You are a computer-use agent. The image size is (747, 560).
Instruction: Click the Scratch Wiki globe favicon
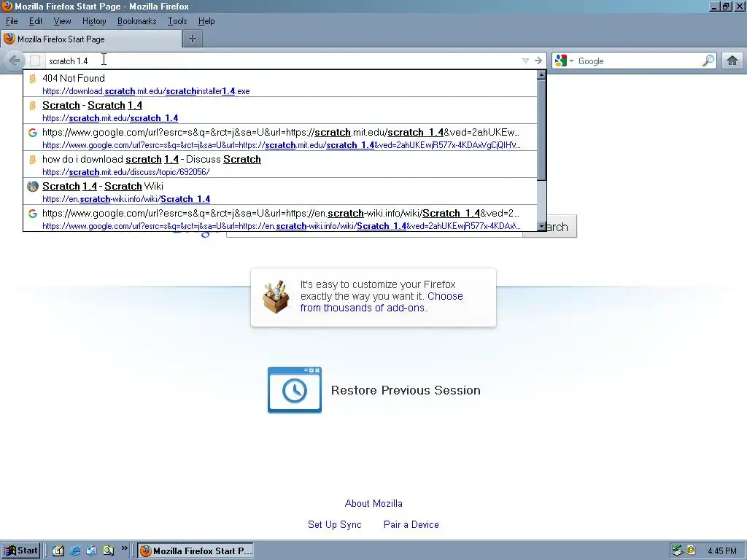32,186
